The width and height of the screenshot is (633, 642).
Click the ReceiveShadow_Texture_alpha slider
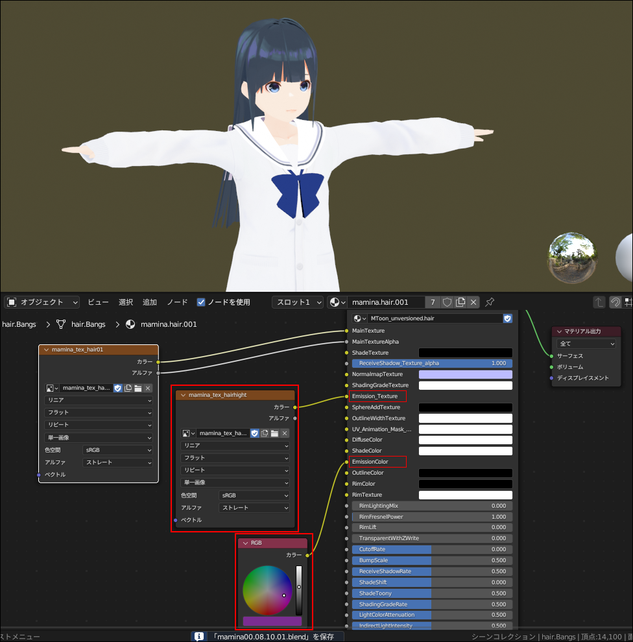click(x=432, y=363)
